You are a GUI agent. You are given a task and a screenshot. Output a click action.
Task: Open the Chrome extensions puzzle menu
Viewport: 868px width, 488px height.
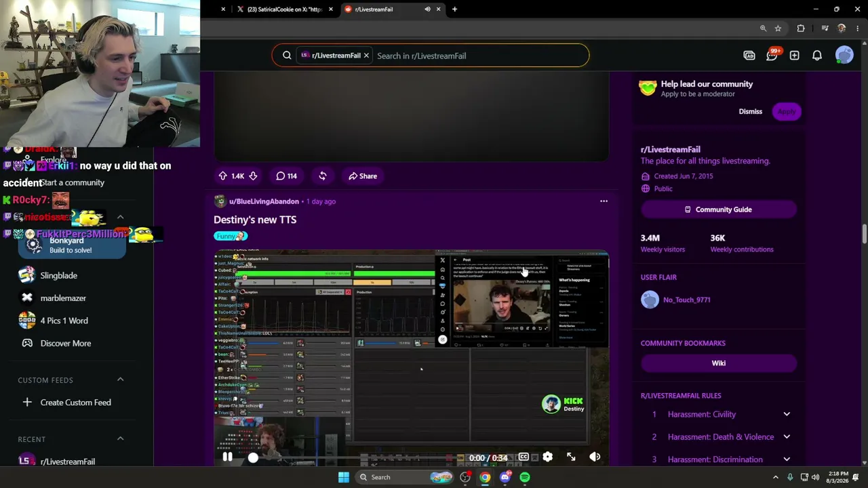click(801, 28)
